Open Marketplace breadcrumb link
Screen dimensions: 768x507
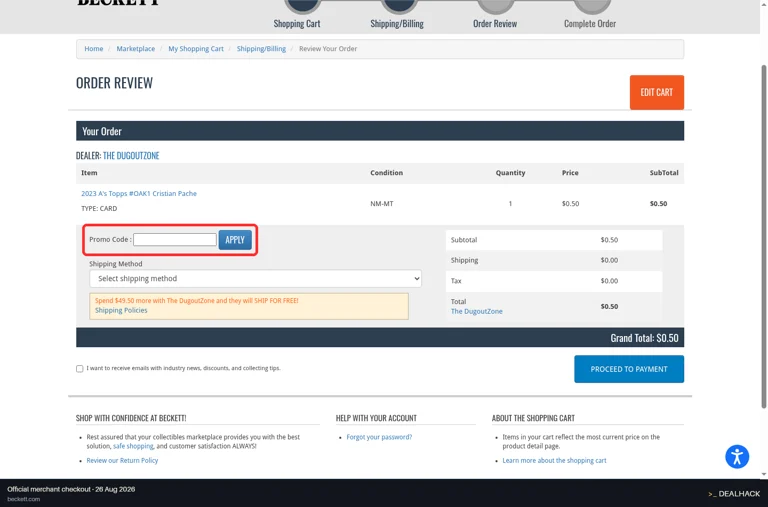pyautogui.click(x=136, y=48)
